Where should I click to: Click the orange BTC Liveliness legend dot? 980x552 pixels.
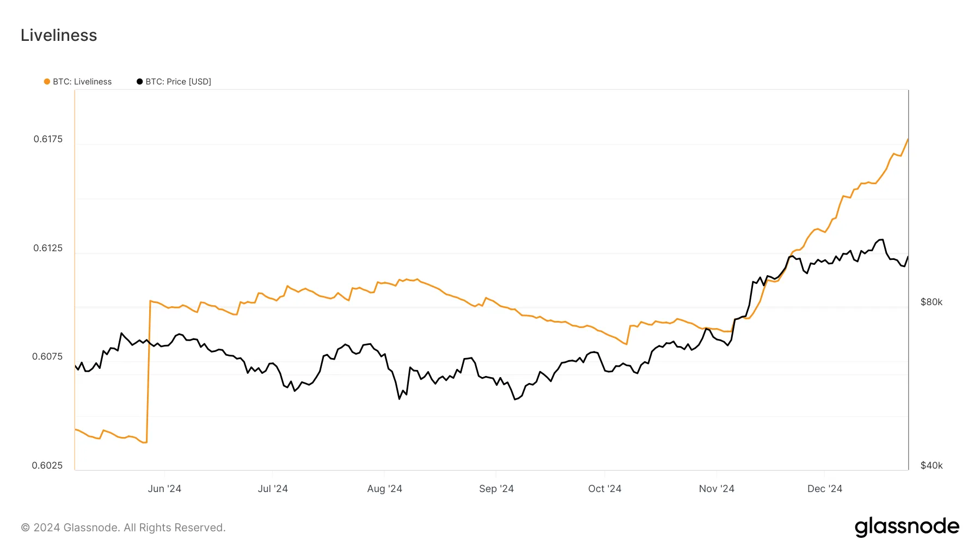click(x=47, y=82)
